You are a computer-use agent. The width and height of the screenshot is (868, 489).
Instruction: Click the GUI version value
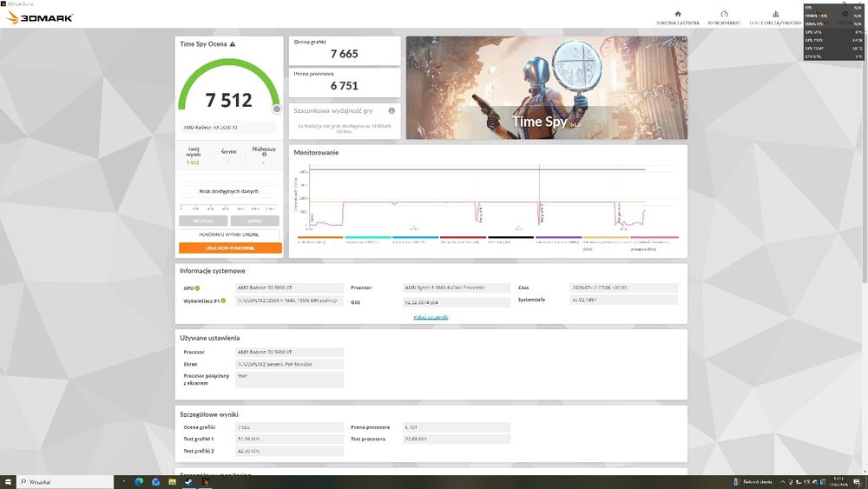point(457,302)
